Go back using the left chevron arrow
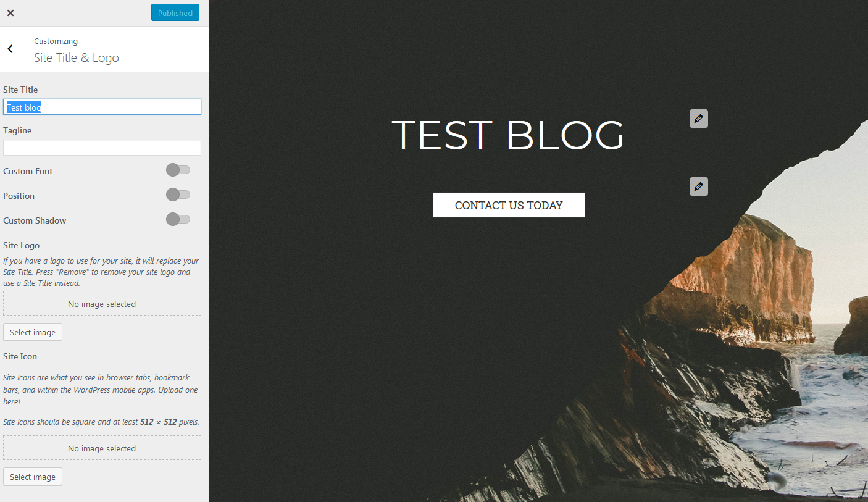Screen dimensions: 868x502 10,49
